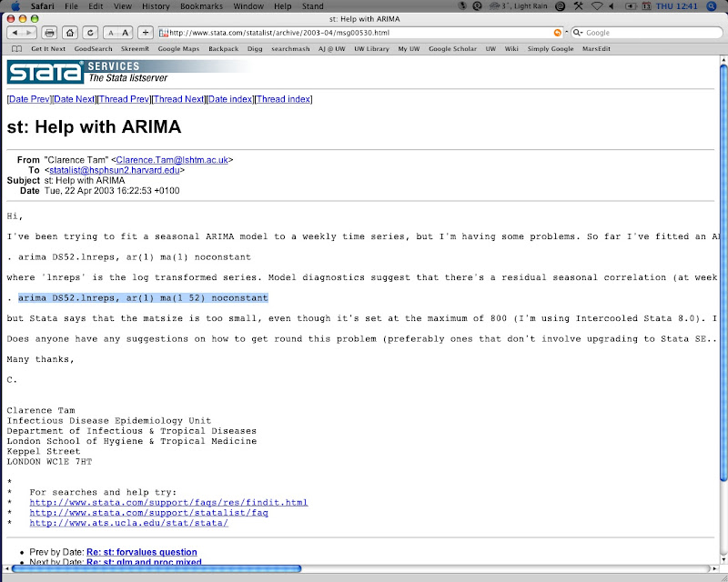Make text larger with big A button
The width and height of the screenshot is (728, 582).
coord(125,32)
